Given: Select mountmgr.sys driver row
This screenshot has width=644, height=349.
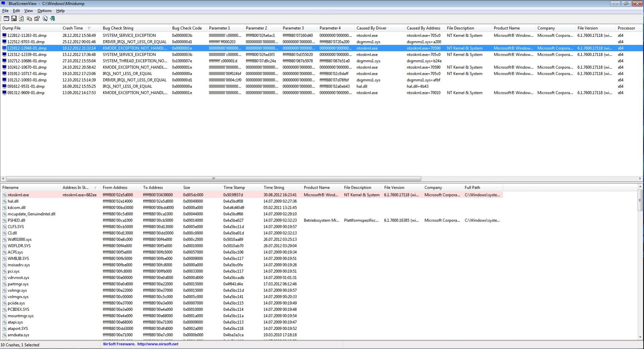Looking at the screenshot, I should [251, 316].
